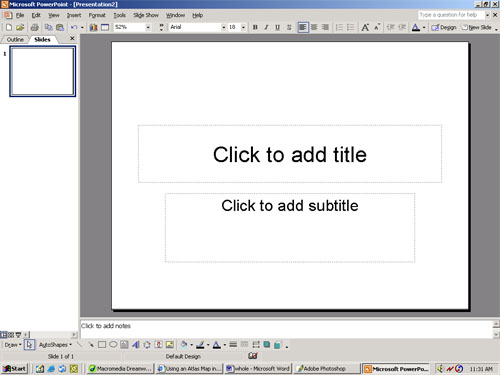Open the Insert menu
The height and width of the screenshot is (375, 500).
(74, 15)
